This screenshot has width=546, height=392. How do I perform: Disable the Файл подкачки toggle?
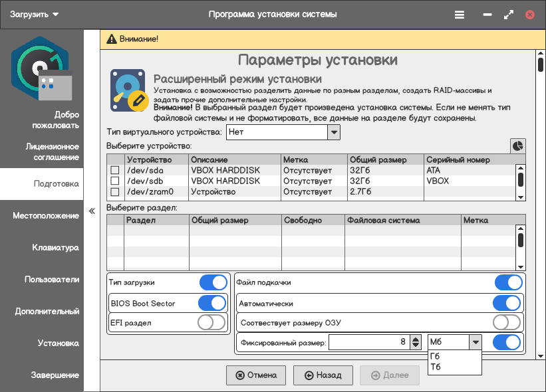point(508,282)
